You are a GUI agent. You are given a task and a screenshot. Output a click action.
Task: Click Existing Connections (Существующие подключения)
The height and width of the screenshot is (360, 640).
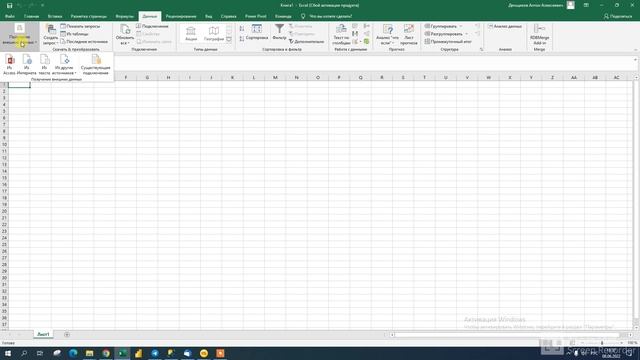[96, 64]
